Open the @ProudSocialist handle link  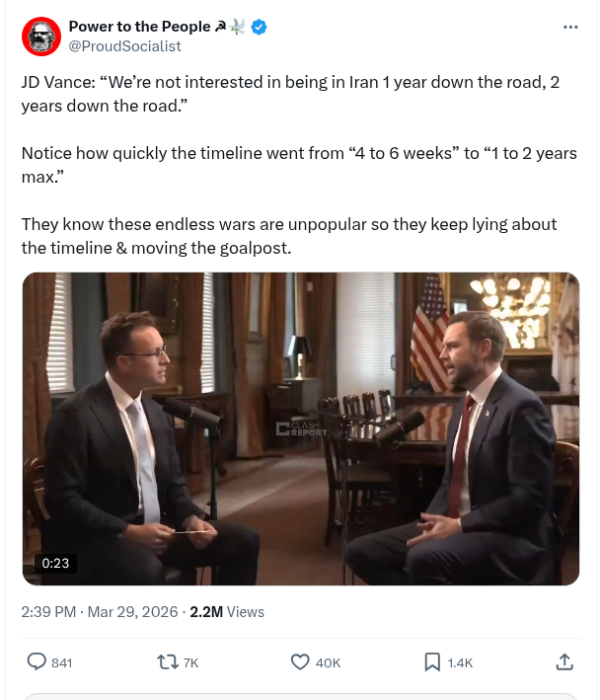pos(124,46)
